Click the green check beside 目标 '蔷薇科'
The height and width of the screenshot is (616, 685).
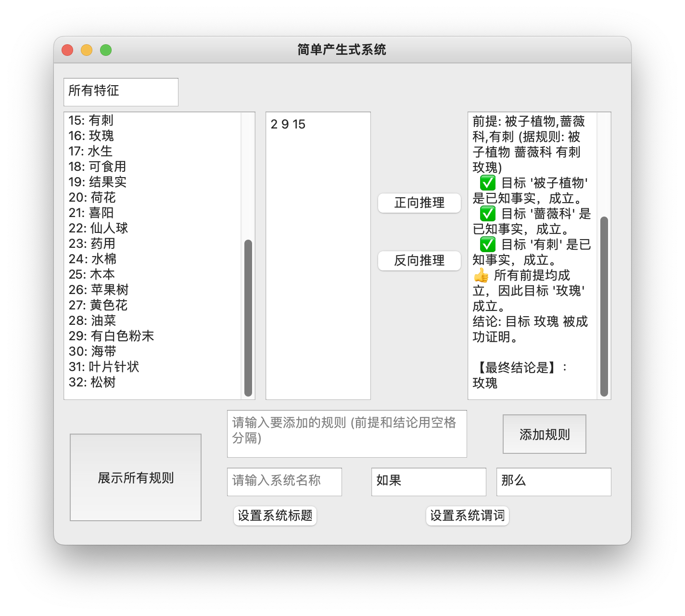click(487, 214)
